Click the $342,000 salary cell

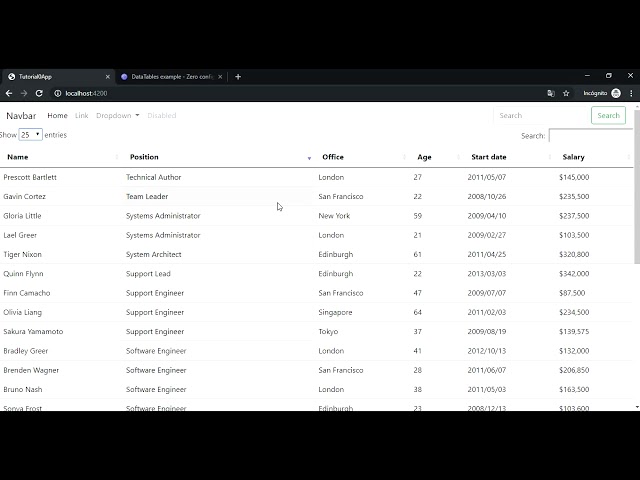coord(574,274)
